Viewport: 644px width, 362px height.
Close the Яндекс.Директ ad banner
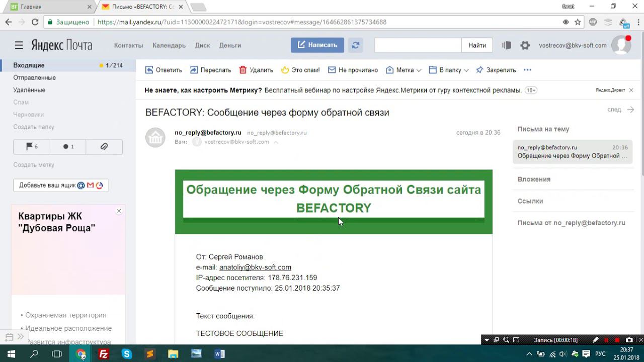click(x=631, y=90)
